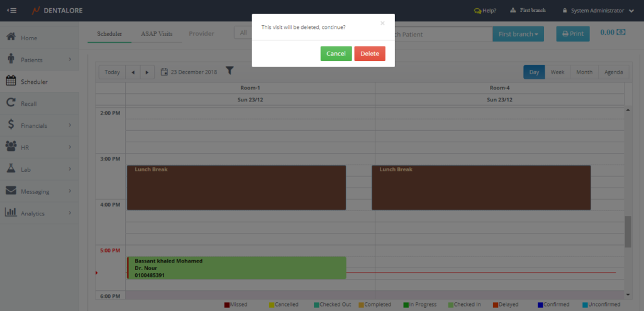Expand the Financials sidebar submenu
The width and height of the screenshot is (644, 311).
point(70,125)
